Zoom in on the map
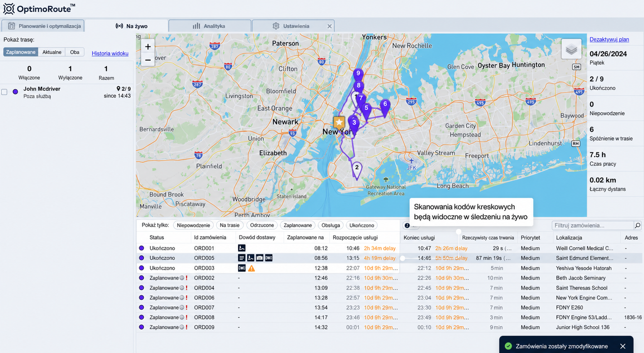 tap(148, 47)
